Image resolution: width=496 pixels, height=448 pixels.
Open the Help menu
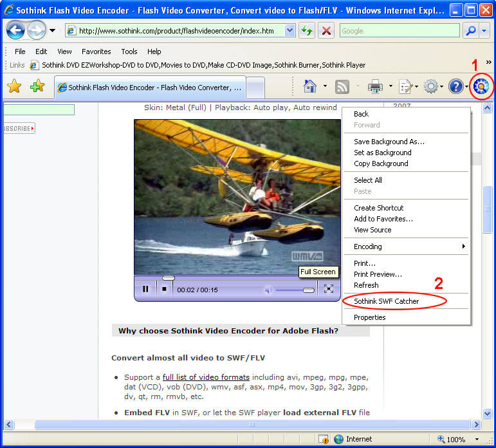[154, 51]
